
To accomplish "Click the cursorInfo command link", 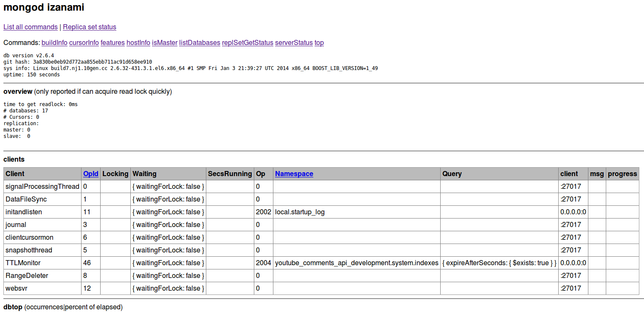I will click(84, 42).
